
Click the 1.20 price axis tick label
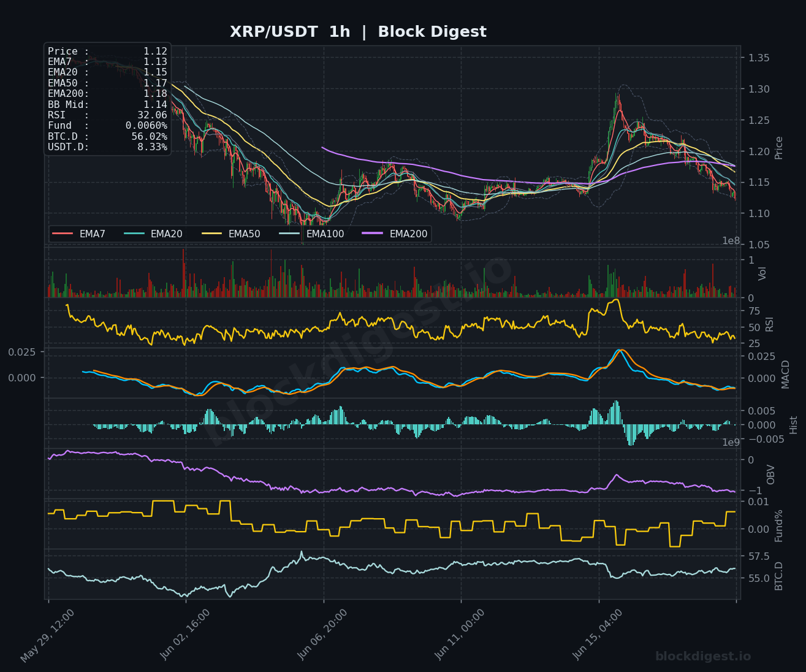click(x=759, y=151)
